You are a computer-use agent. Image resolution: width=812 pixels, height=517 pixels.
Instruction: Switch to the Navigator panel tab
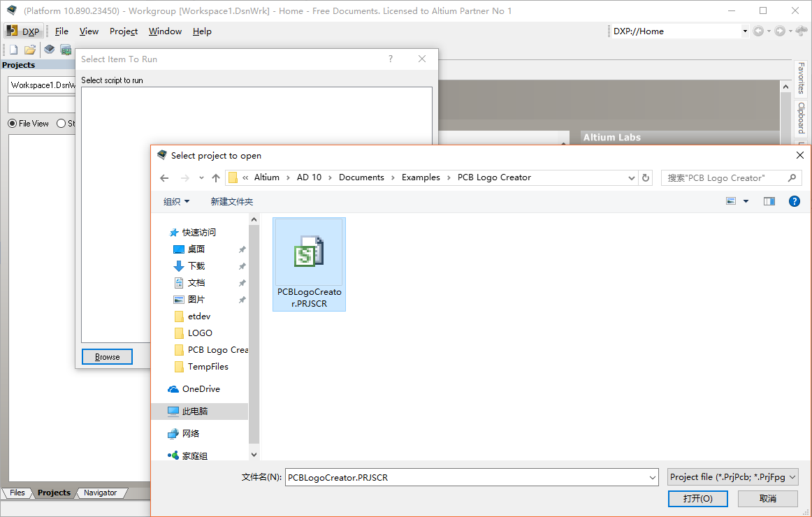tap(100, 493)
